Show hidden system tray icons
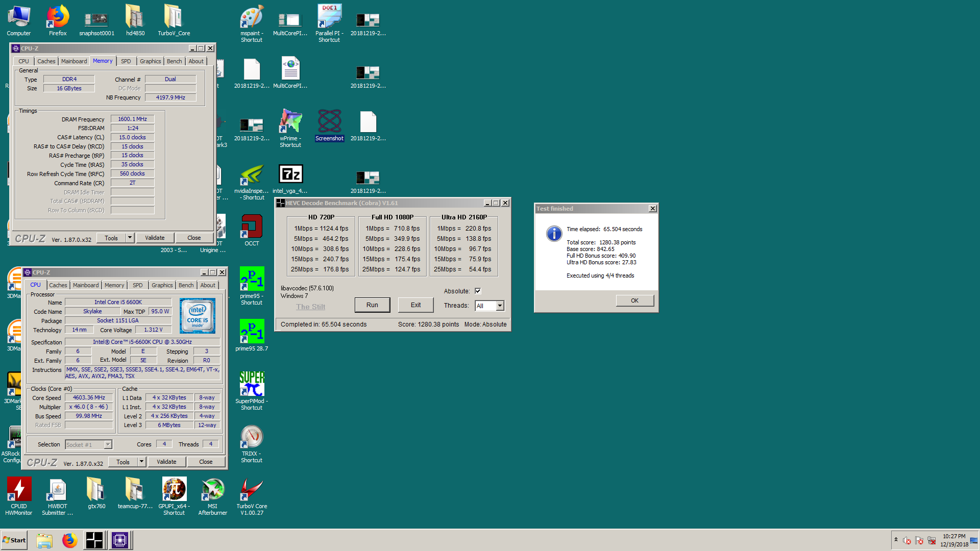Screen dimensions: 980x551 click(x=896, y=540)
